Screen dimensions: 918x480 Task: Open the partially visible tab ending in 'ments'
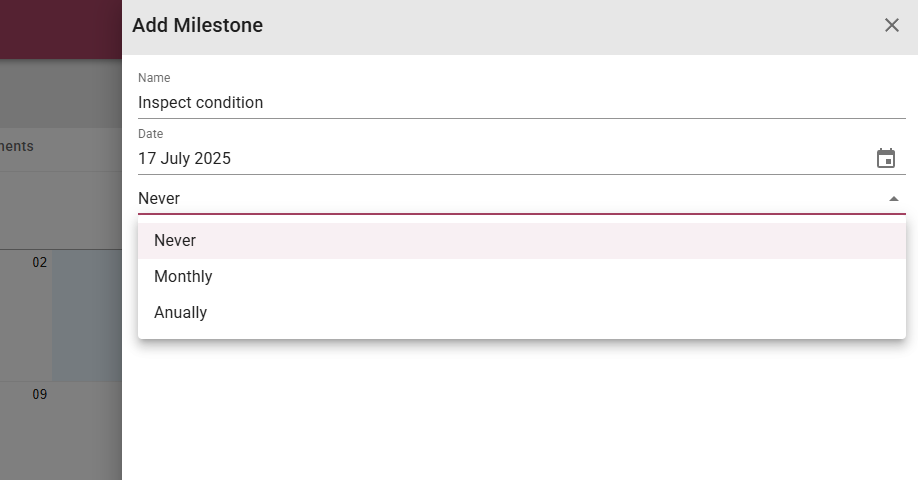click(16, 146)
